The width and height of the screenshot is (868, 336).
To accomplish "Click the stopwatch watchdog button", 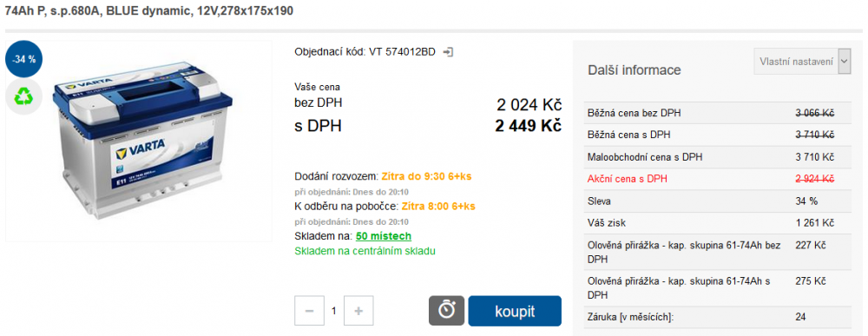I will pos(446,311).
